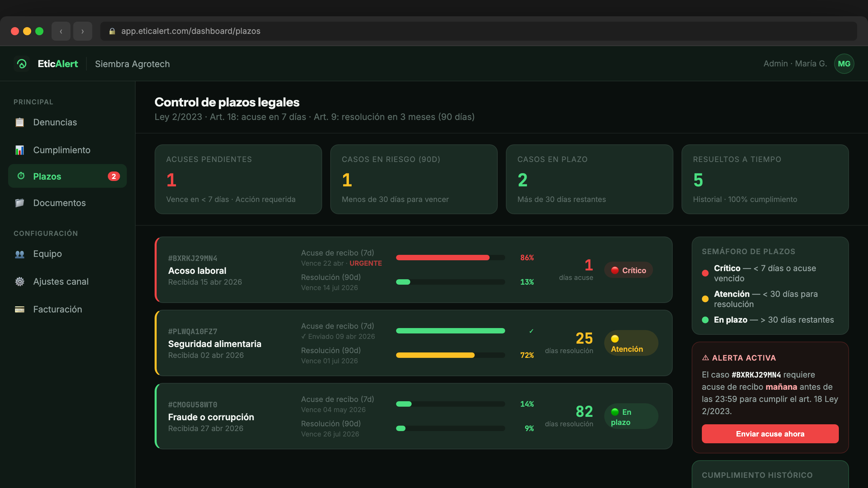Click the red Crítico legend dot
The width and height of the screenshot is (868, 488).
coord(705,273)
